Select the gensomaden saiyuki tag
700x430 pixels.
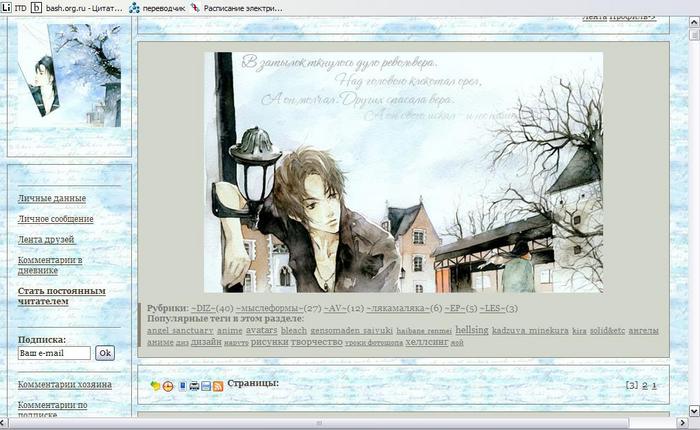coord(351,331)
